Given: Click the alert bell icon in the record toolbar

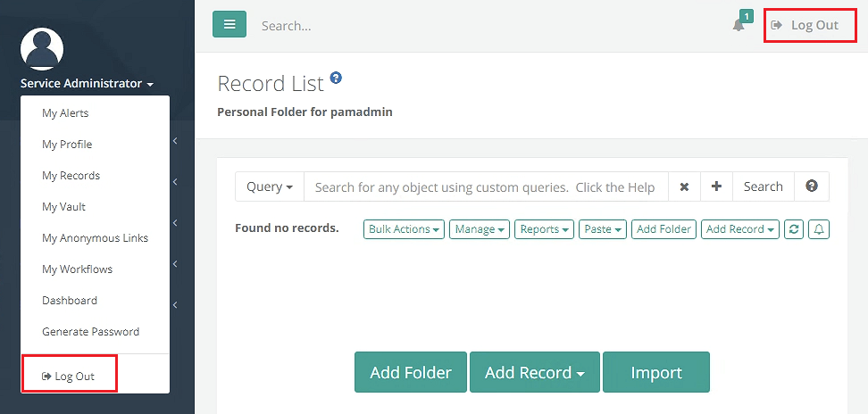Looking at the screenshot, I should pos(818,229).
